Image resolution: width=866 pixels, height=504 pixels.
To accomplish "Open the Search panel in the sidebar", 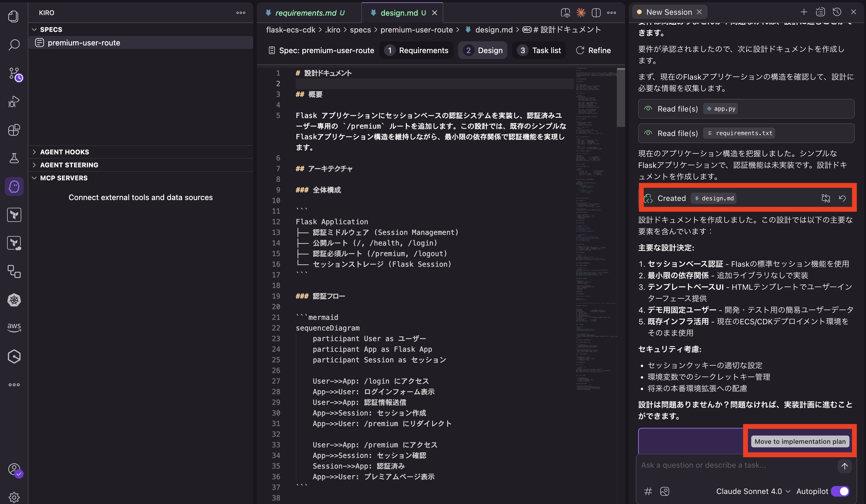I will point(14,44).
